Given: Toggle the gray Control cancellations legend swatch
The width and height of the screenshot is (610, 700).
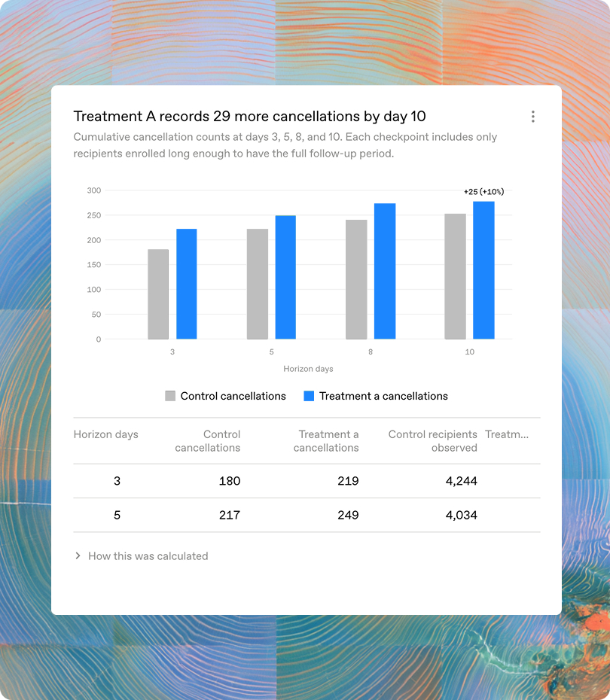Looking at the screenshot, I should point(170,396).
